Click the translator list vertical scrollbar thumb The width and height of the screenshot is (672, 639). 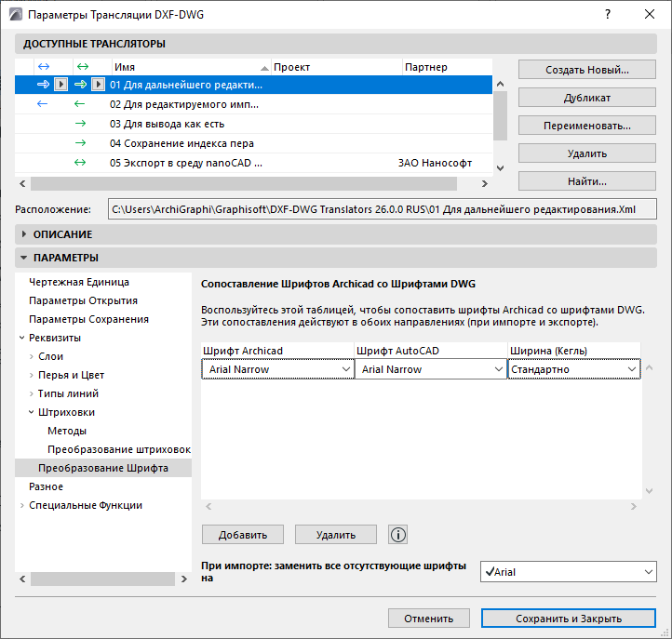pyautogui.click(x=500, y=115)
